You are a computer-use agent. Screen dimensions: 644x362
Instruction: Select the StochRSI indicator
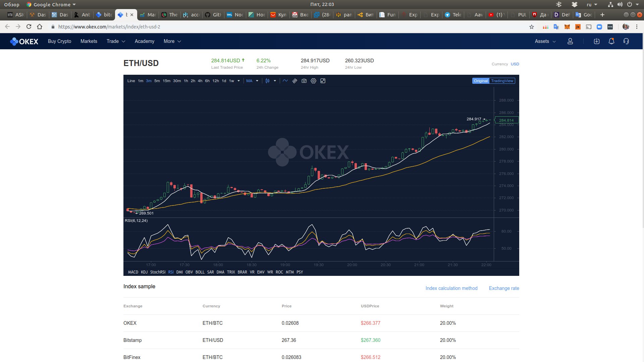[158, 272]
